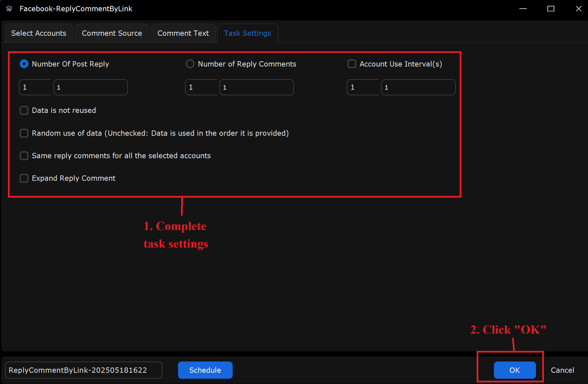Click the app icon in the title bar

tap(9, 9)
